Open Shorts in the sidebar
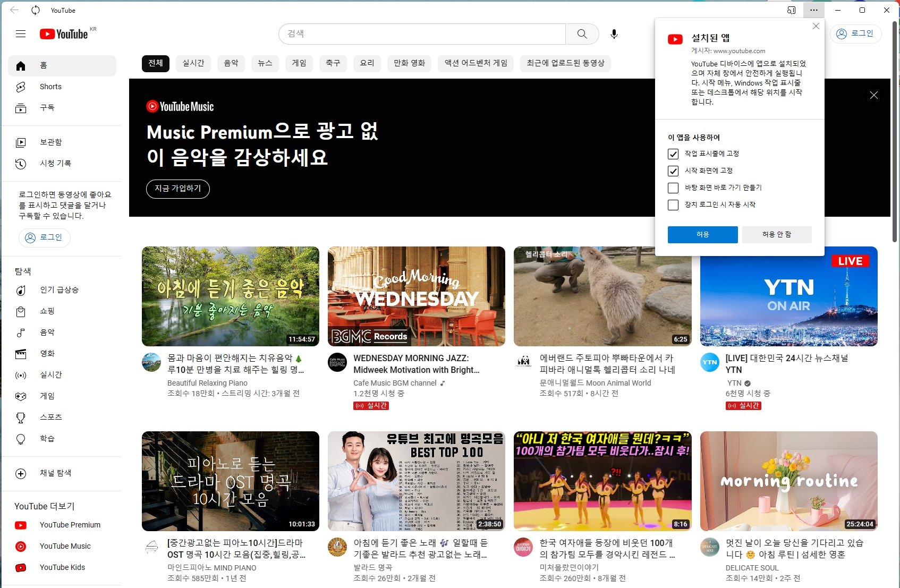The image size is (900, 588). [62, 87]
